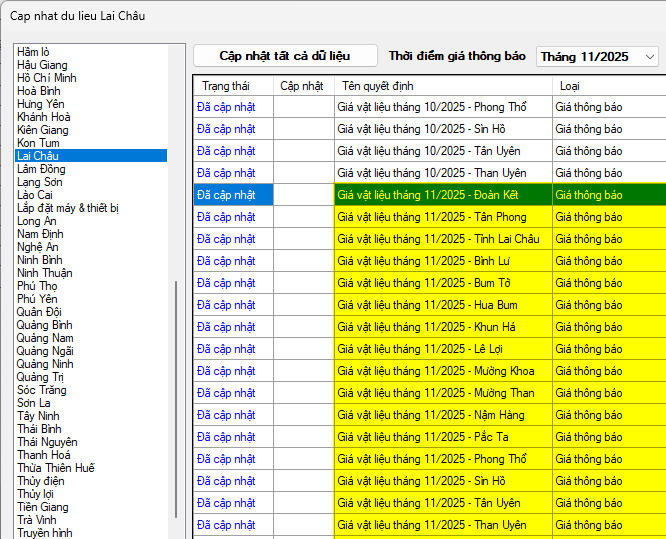Image resolution: width=666 pixels, height=539 pixels.
Task: Click the 'Trạng thái' column header
Action: 224,86
